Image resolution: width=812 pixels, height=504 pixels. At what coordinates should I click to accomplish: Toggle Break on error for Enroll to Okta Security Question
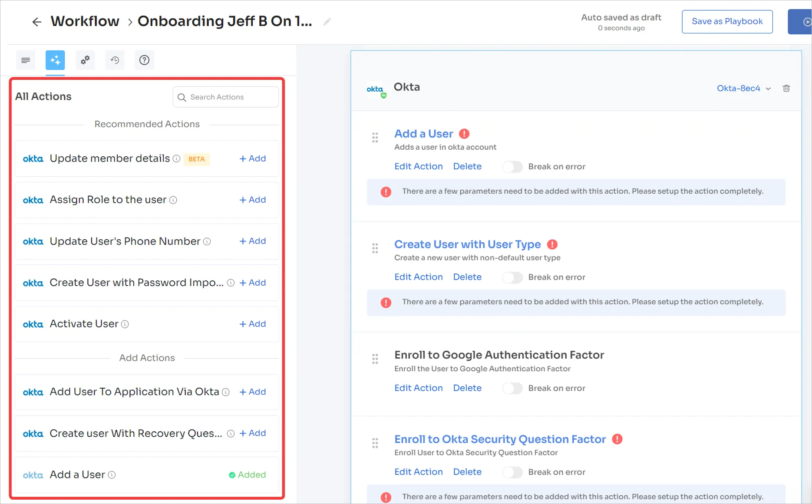(x=512, y=472)
